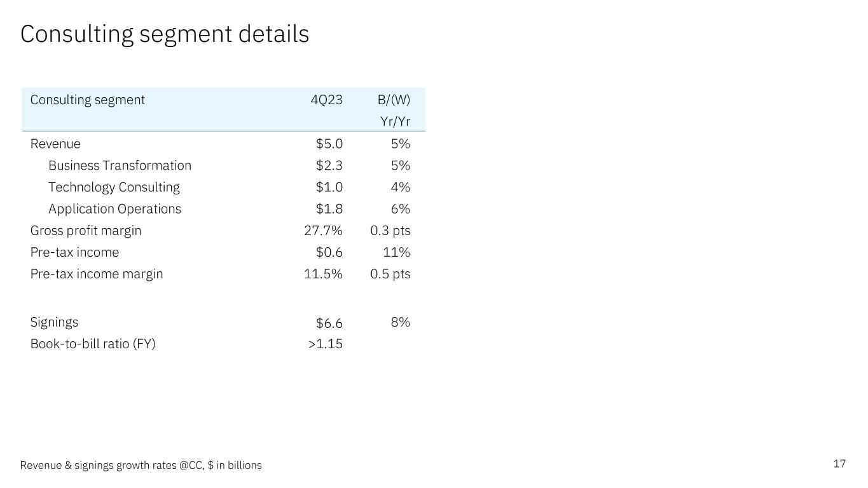The width and height of the screenshot is (868, 488).
Task: Click the slide page number 17
Action: pyautogui.click(x=839, y=463)
